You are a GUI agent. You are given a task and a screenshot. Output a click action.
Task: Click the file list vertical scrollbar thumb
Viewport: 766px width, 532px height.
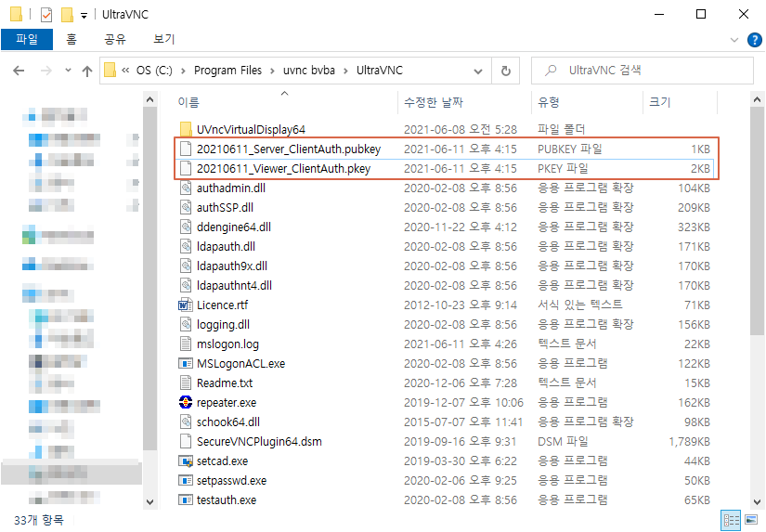tap(758, 221)
